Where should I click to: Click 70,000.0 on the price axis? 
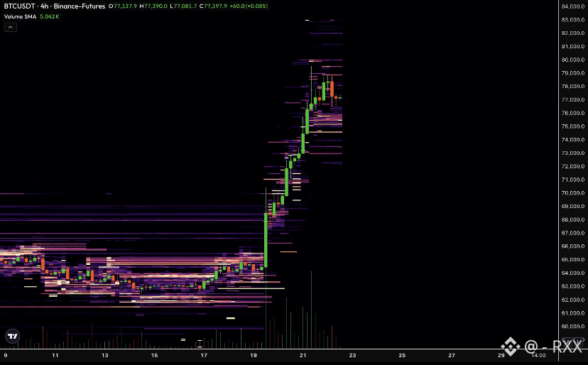tap(572, 193)
